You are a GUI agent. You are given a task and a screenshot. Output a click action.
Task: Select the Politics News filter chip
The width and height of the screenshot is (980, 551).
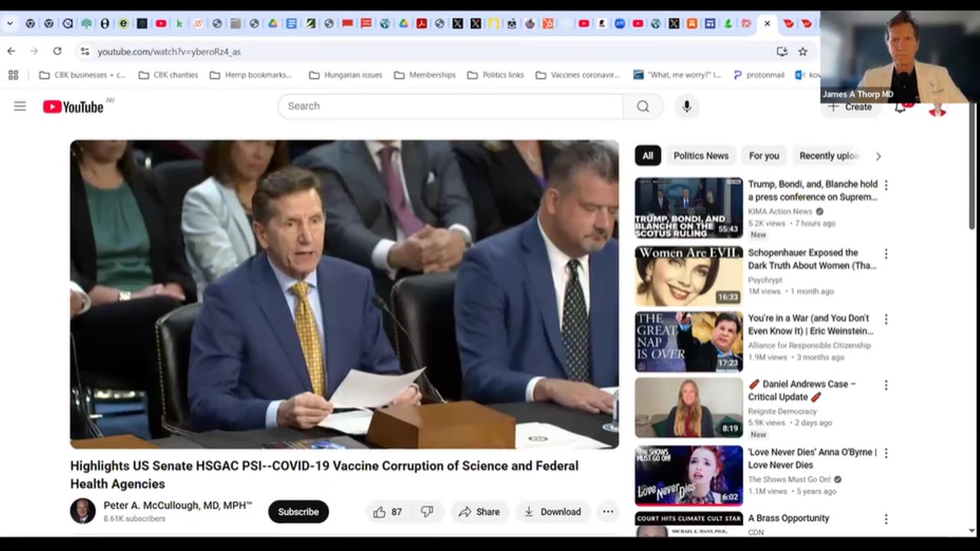click(x=701, y=155)
